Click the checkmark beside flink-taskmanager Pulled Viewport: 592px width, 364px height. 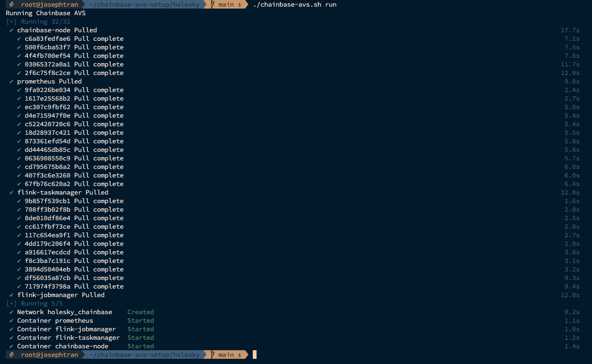11,192
